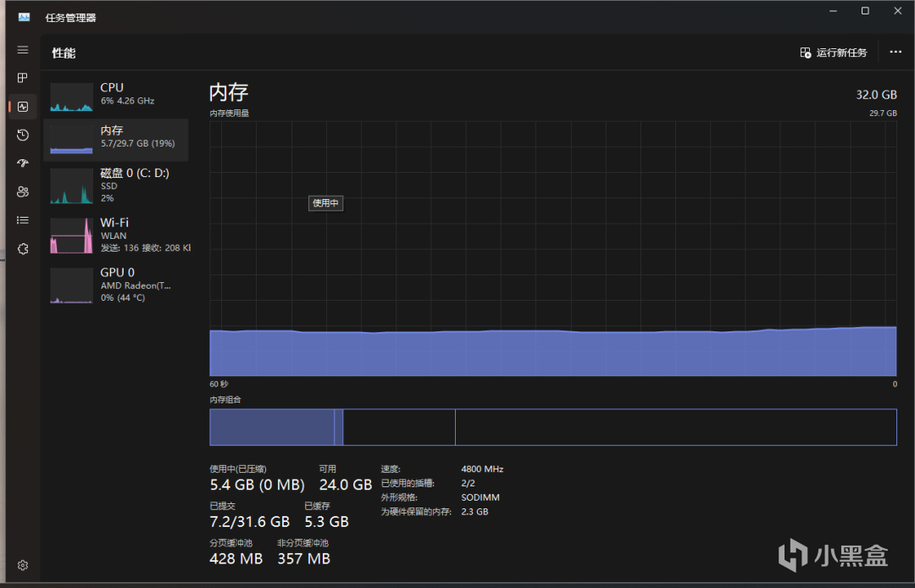Screen dimensions: 915x588
Task: Maximize the Task Manager window
Action: 865,11
